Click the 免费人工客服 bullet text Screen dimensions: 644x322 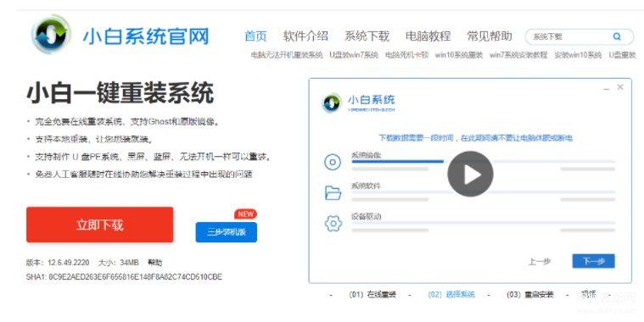coord(143,175)
